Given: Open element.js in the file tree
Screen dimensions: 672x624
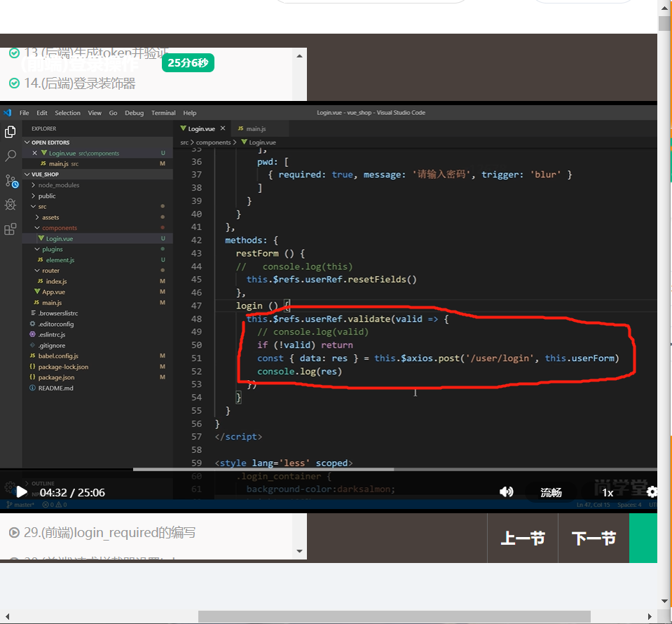Looking at the screenshot, I should tap(60, 260).
